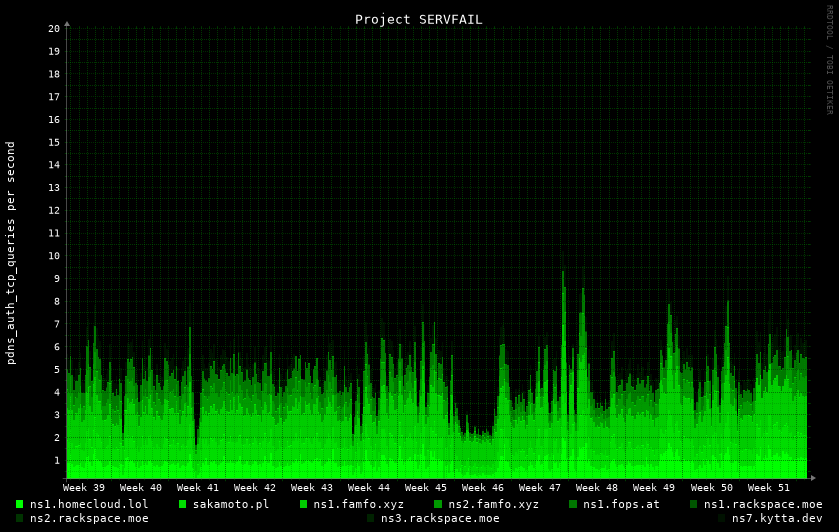Click the ns1.rackspace.moe legend swatch

pos(693,504)
